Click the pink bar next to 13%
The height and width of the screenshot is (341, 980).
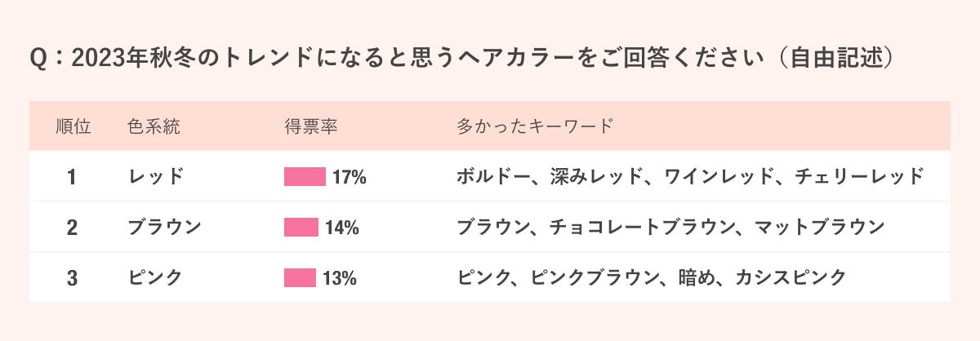300,278
